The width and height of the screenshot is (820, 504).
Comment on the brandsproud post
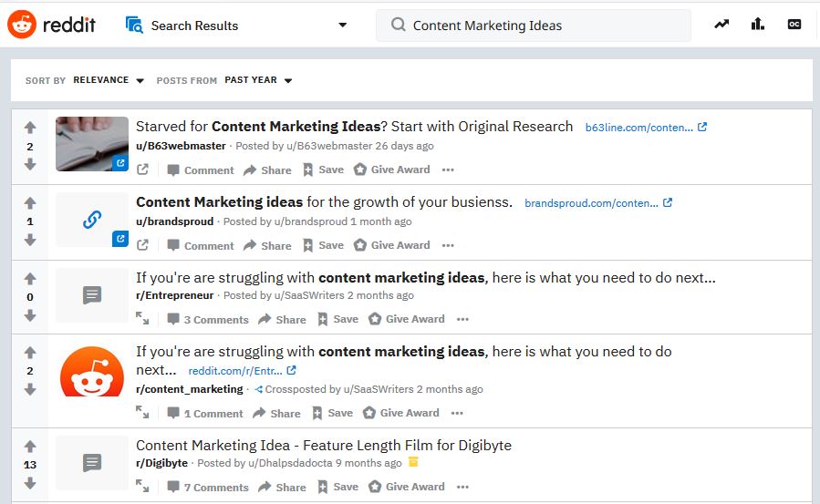tap(201, 246)
